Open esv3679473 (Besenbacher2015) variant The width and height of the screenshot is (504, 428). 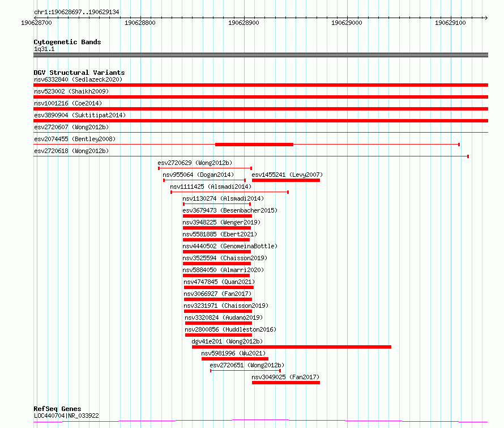(230, 210)
